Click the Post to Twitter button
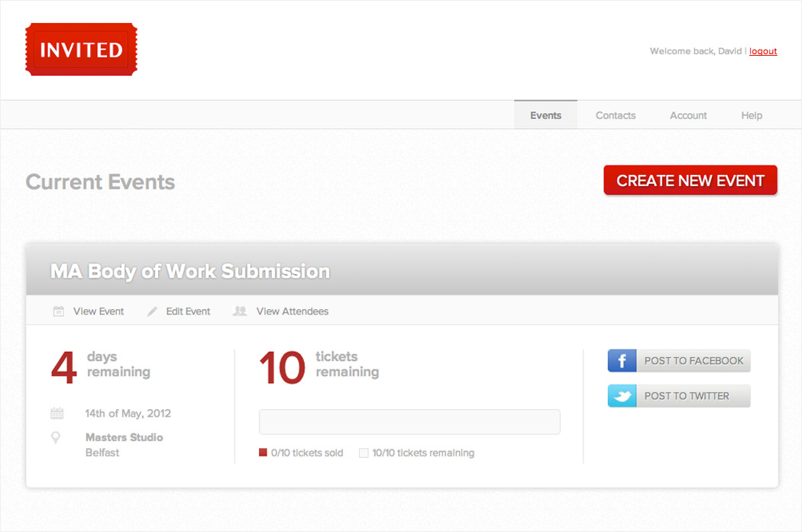 pyautogui.click(x=679, y=396)
